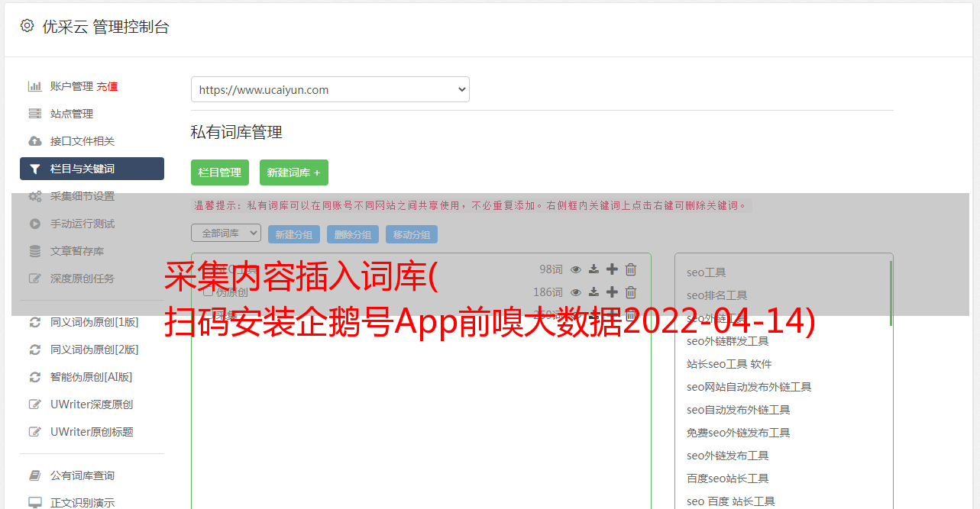Select keyword 免费seo外链发布工具

click(738, 433)
